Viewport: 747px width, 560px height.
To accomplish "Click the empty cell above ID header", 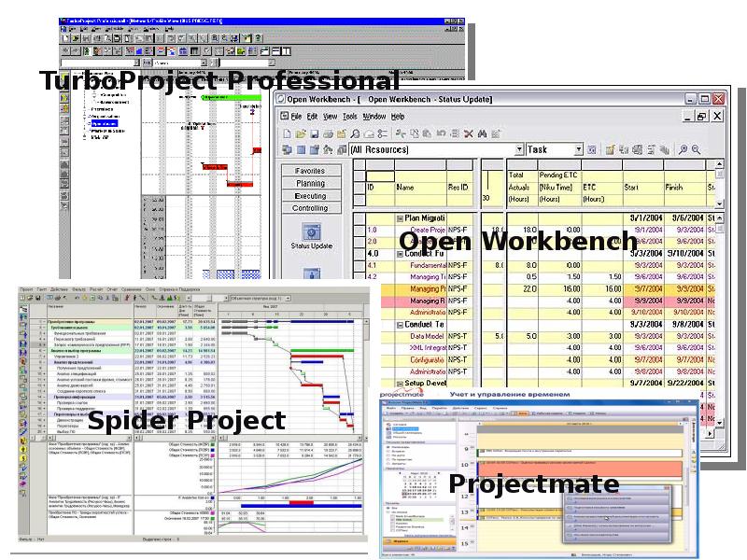I will [x=380, y=176].
